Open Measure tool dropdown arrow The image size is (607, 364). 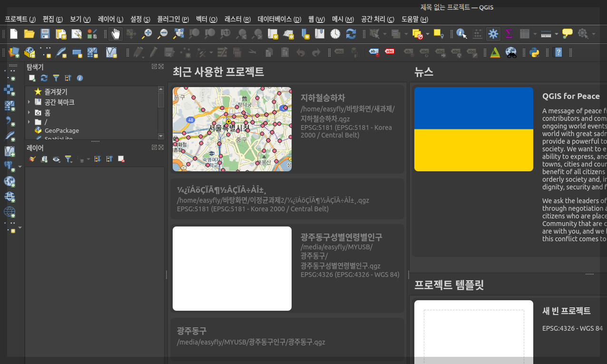click(556, 34)
